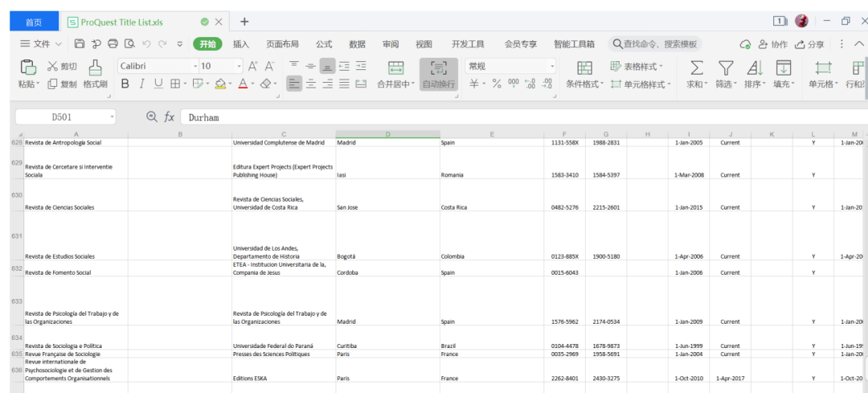Open the Insert (插入) ribbon tab

[x=240, y=44]
